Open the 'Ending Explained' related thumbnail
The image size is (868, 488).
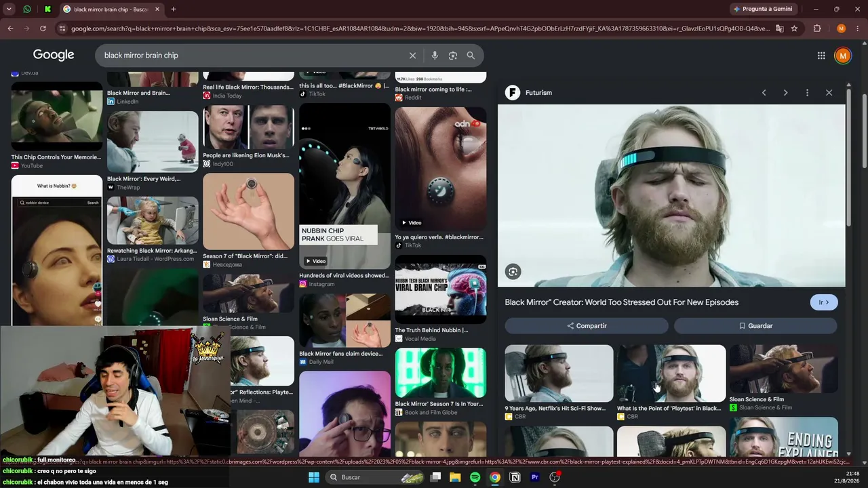tap(784, 437)
